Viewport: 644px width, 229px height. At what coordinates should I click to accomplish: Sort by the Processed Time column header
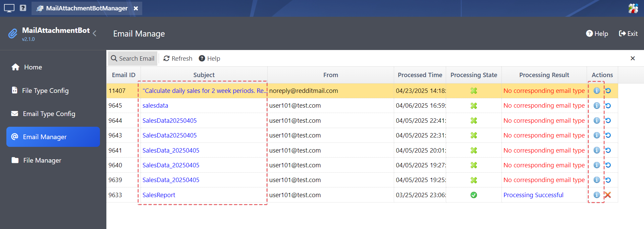click(420, 75)
